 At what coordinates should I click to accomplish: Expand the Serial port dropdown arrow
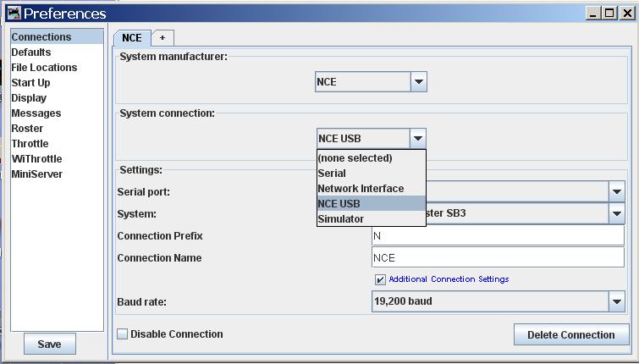point(617,191)
